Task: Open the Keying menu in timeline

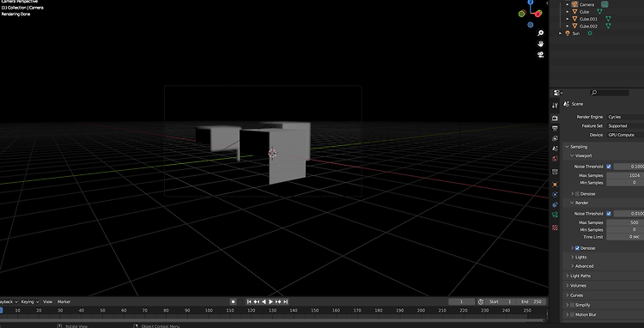Action: 29,301
